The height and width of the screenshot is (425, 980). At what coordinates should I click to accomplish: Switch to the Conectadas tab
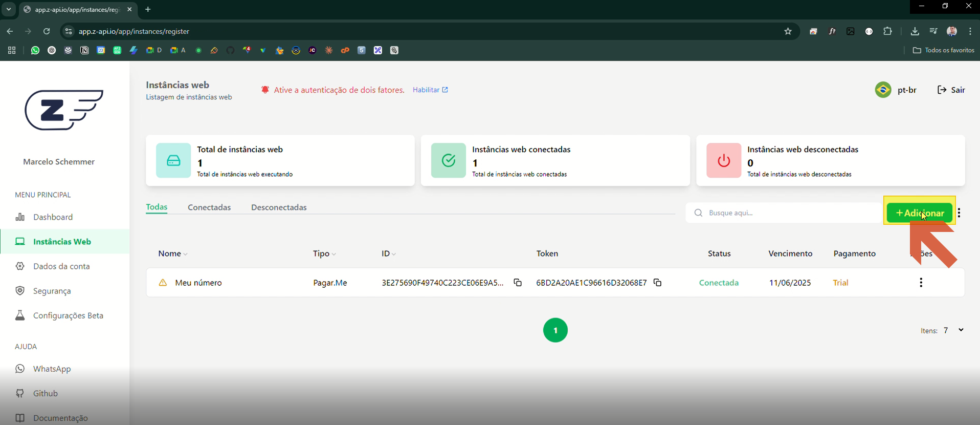209,207
